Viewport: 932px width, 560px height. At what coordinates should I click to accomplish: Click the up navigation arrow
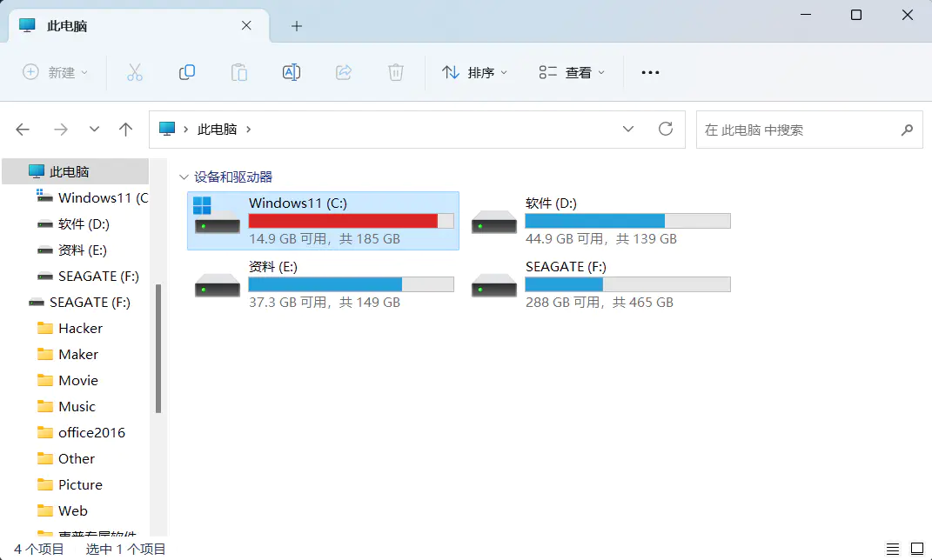125,129
